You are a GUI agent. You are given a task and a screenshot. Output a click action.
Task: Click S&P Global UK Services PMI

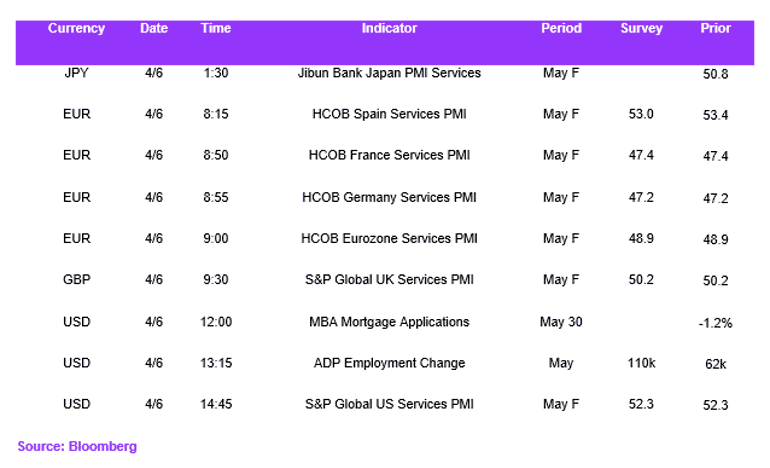pos(389,280)
